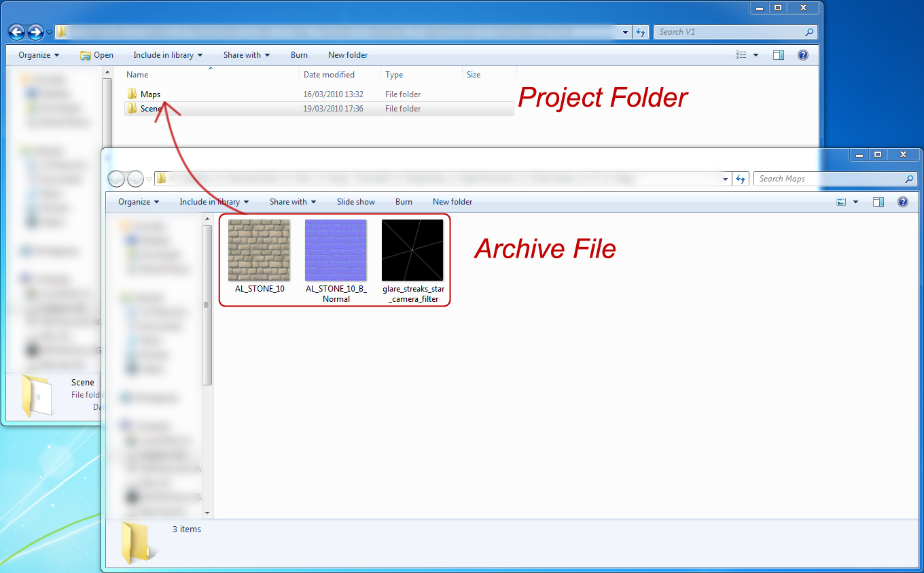Screen dimensions: 924x573
Task: Select the Maps folder row
Action: [x=319, y=94]
